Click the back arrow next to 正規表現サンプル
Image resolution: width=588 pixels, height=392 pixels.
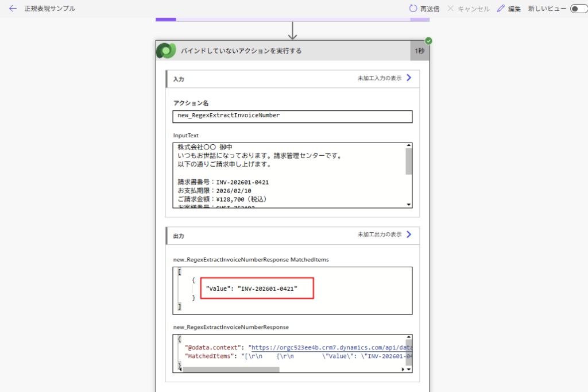pyautogui.click(x=13, y=9)
